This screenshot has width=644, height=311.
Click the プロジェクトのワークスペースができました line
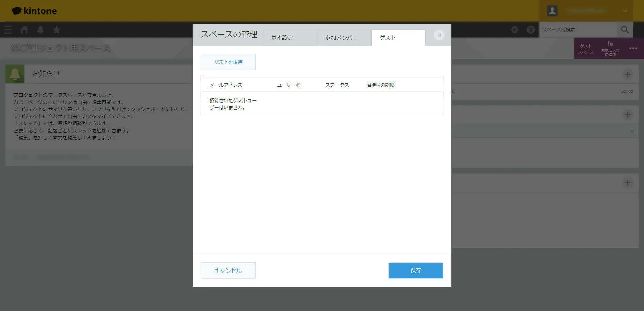pos(64,95)
